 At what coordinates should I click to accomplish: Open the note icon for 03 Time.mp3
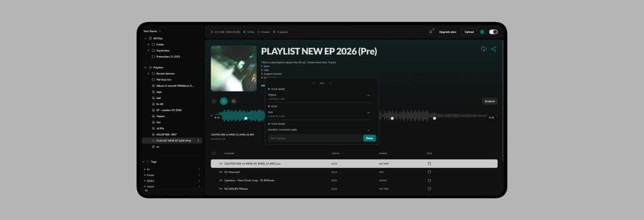(429, 172)
